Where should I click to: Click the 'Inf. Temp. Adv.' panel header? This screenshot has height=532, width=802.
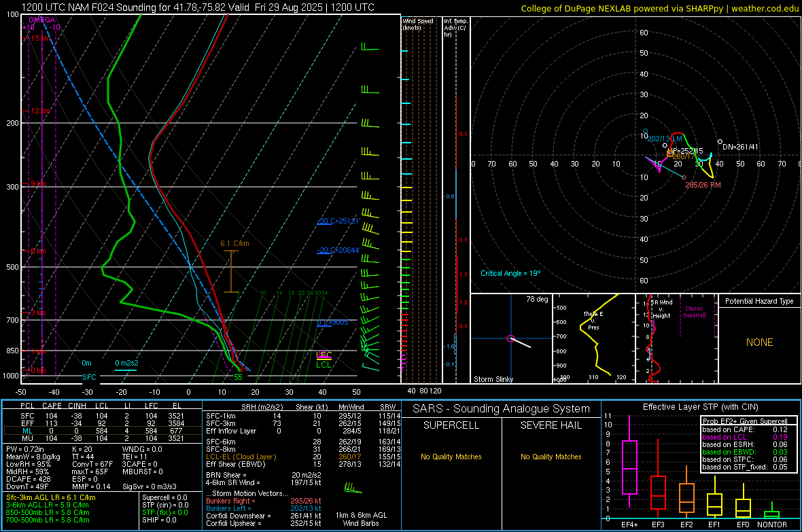click(456, 28)
